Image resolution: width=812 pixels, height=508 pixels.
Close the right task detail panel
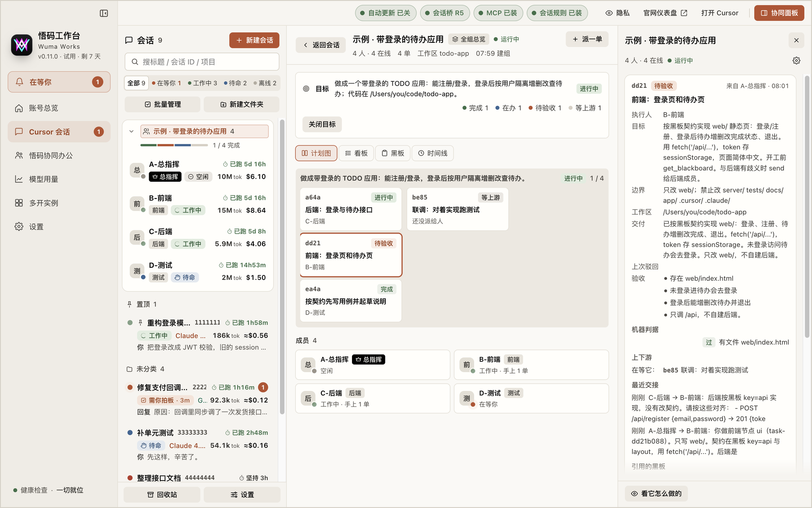tap(796, 40)
